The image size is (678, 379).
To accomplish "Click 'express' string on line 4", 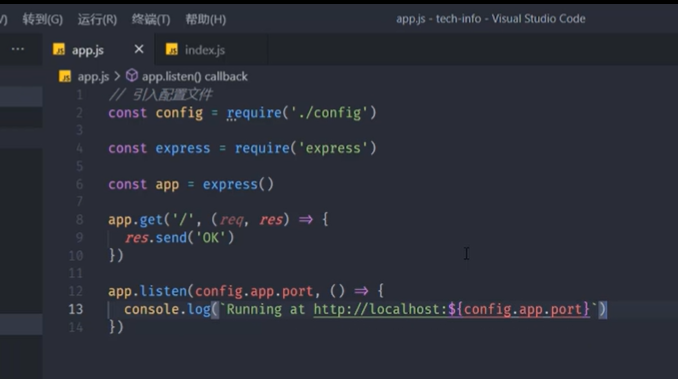I will point(333,148).
